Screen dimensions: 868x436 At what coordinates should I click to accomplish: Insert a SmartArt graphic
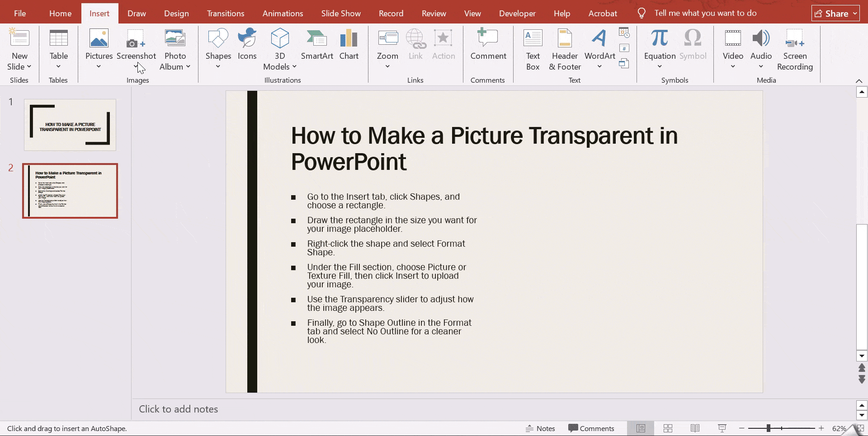[x=317, y=44]
